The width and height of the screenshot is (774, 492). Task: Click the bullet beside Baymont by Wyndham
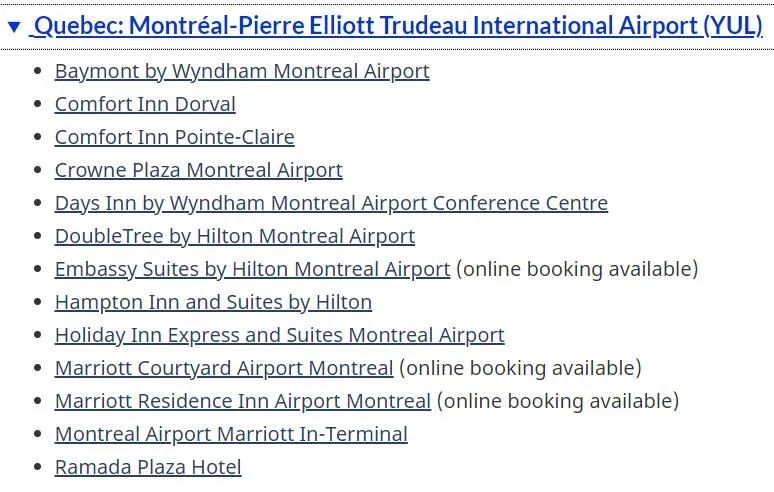(38, 71)
